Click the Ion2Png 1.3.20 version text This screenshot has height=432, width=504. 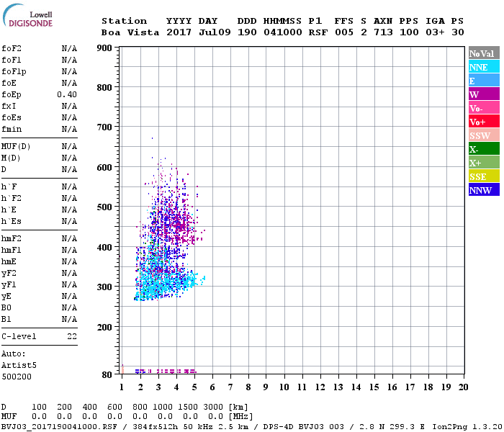[467, 427]
